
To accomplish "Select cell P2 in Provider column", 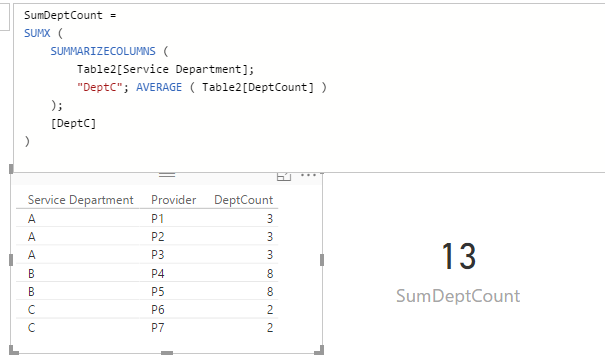I will pyautogui.click(x=157, y=236).
